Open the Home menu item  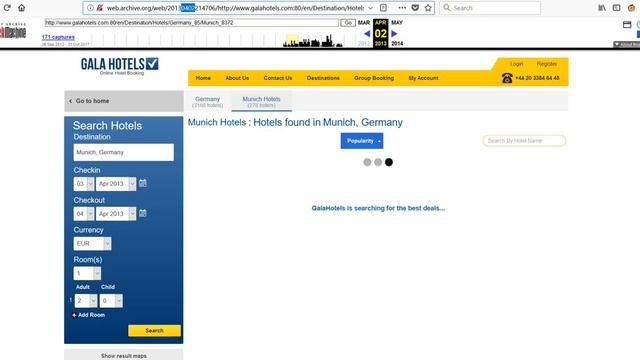coord(203,78)
